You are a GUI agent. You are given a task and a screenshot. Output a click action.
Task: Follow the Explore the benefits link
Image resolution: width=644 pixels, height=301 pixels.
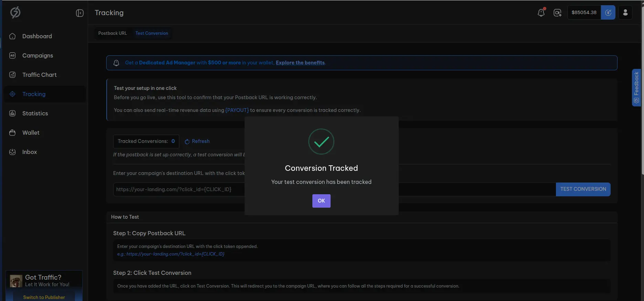coord(300,63)
